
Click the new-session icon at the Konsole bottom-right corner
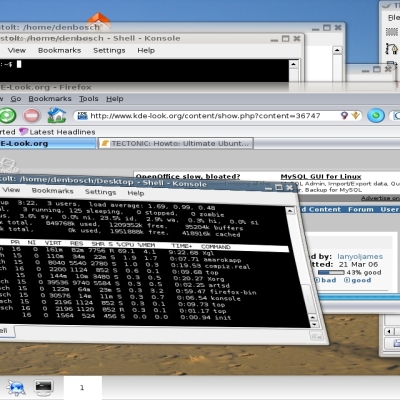coord(316,336)
